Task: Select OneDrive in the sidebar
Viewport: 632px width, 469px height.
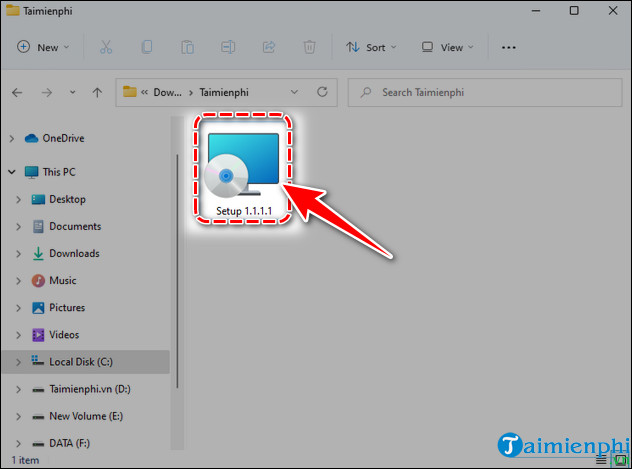Action: (54, 139)
